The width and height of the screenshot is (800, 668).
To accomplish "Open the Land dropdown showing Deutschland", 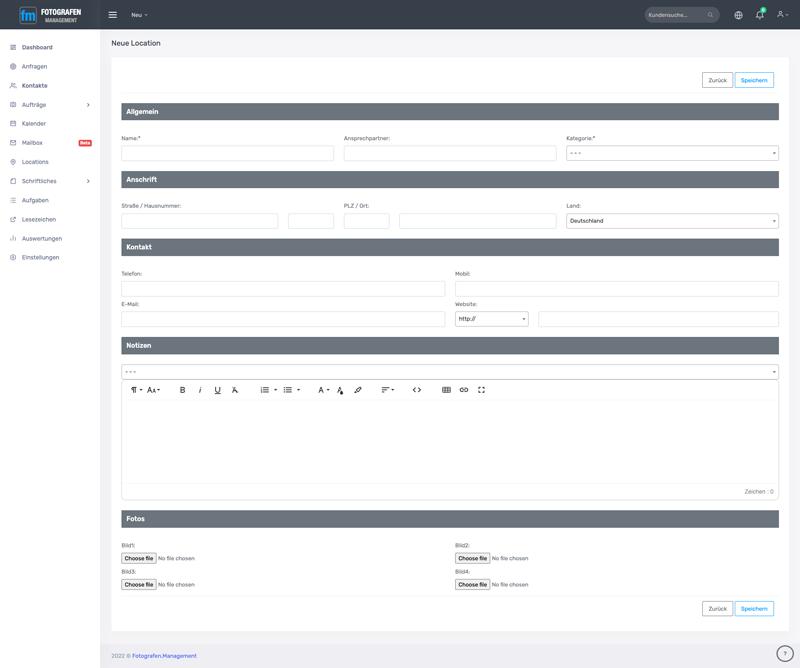I will coord(672,221).
